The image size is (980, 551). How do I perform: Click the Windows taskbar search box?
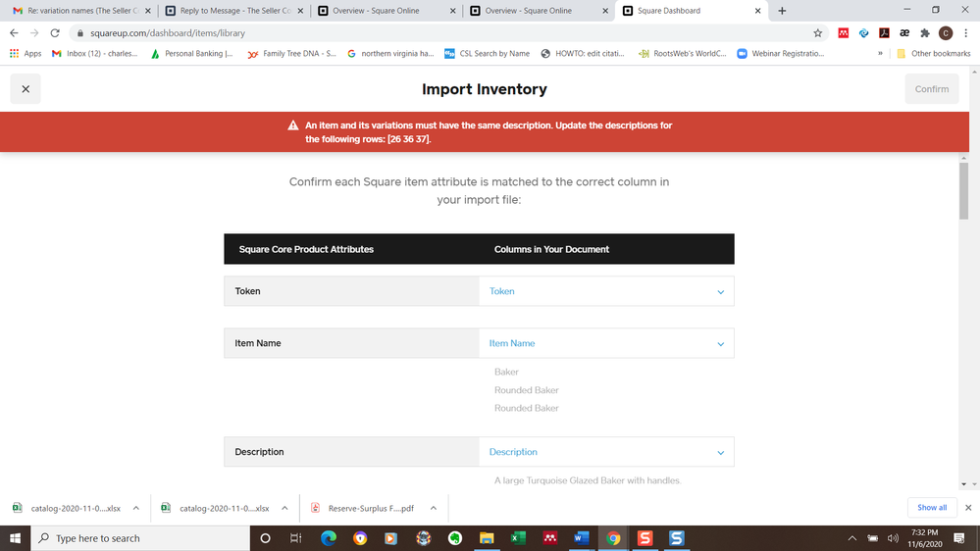pyautogui.click(x=141, y=538)
